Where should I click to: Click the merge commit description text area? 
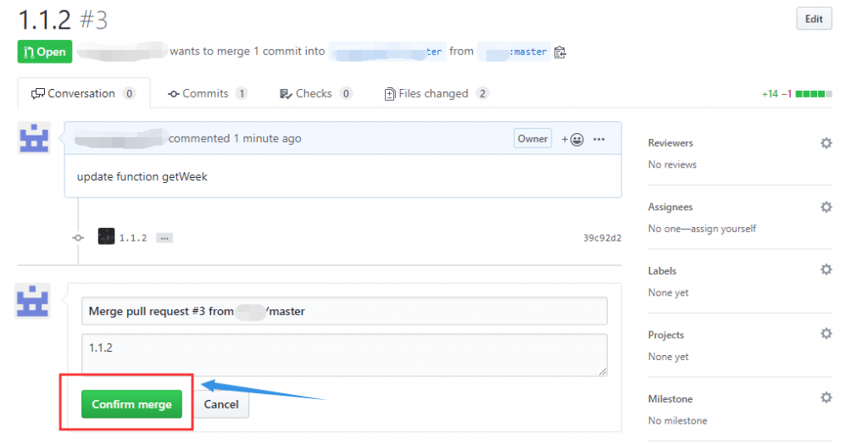point(344,354)
